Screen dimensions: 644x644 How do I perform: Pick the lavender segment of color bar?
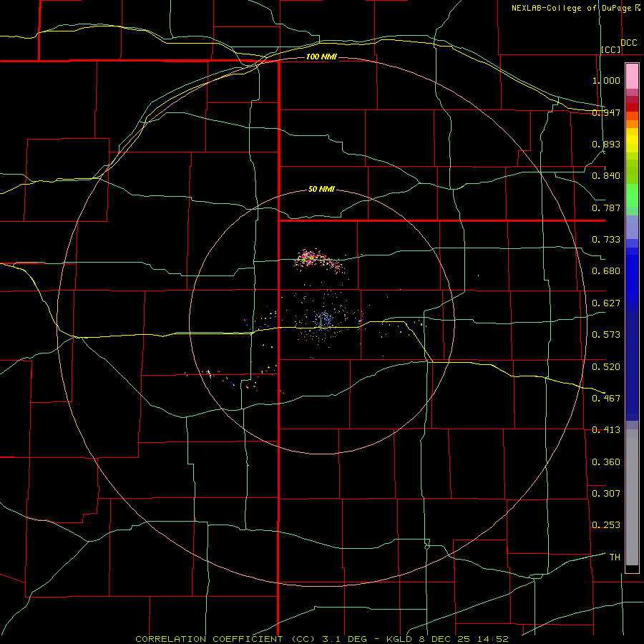click(x=632, y=227)
